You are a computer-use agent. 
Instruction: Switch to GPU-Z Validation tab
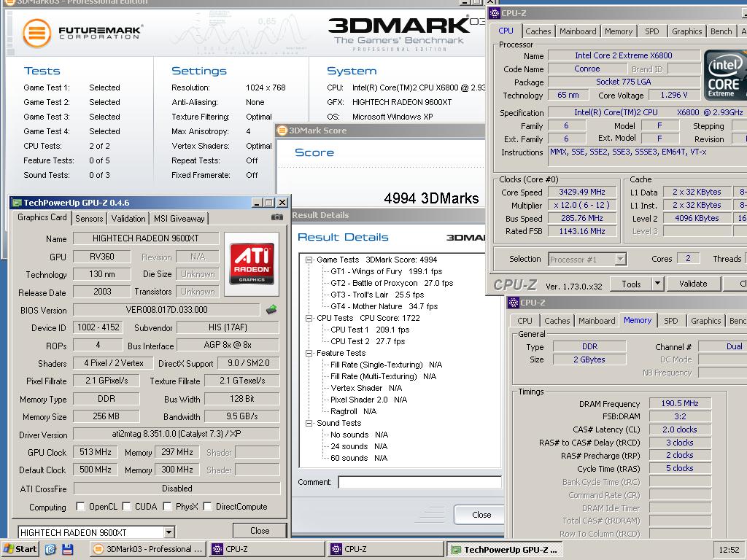pos(128,219)
